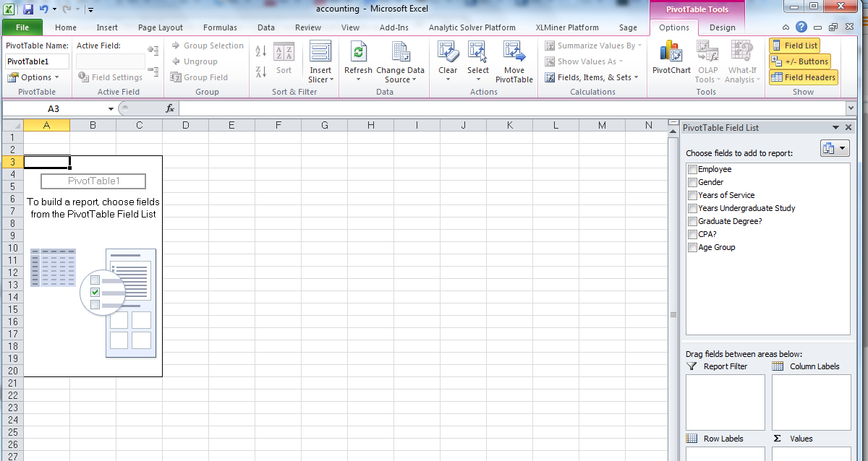Open the Name Box dropdown arrow

click(x=111, y=109)
